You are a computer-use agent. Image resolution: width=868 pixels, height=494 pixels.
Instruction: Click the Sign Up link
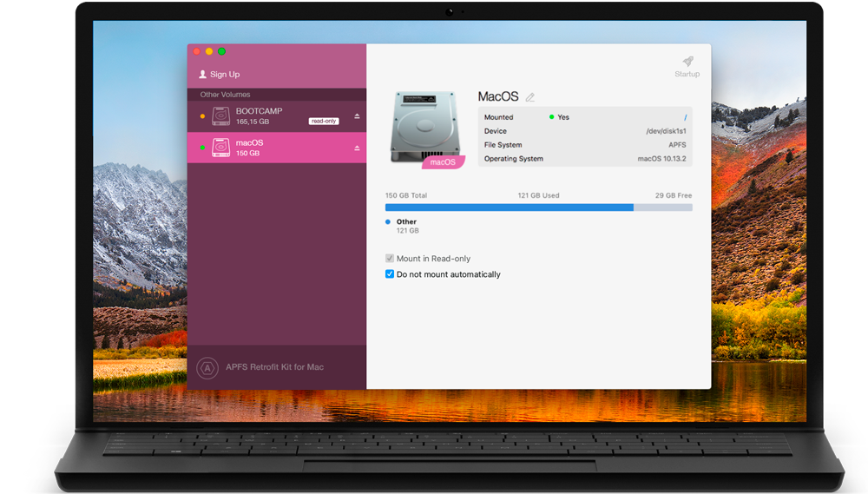pos(225,75)
